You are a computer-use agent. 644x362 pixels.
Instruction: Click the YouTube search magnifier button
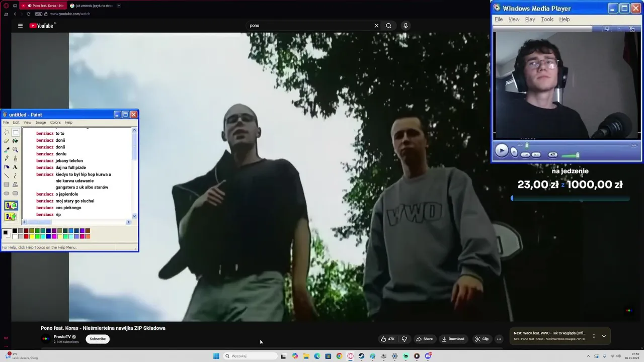click(388, 26)
